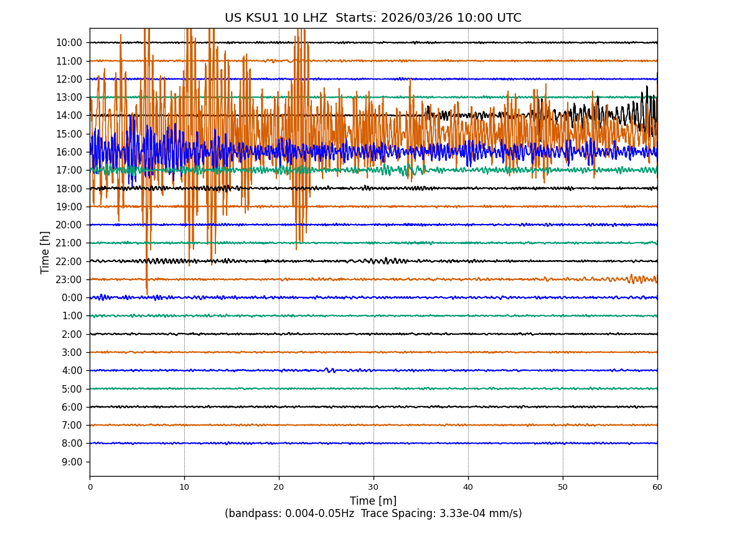Select the 19:00 hour row label
This screenshot has height=560, width=747.
click(69, 207)
